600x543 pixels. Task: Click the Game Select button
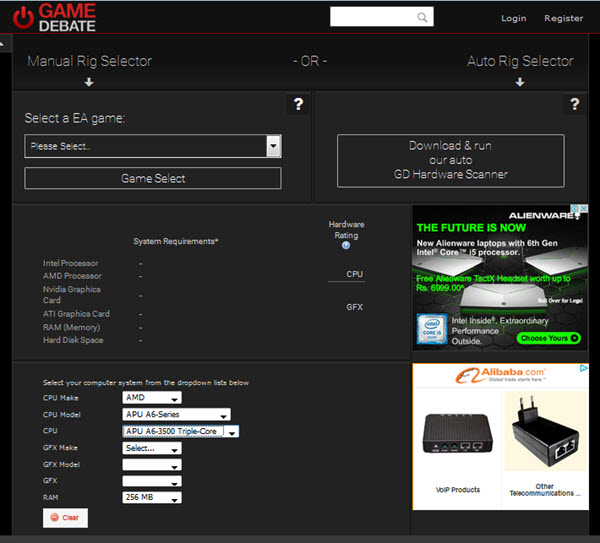click(x=153, y=178)
